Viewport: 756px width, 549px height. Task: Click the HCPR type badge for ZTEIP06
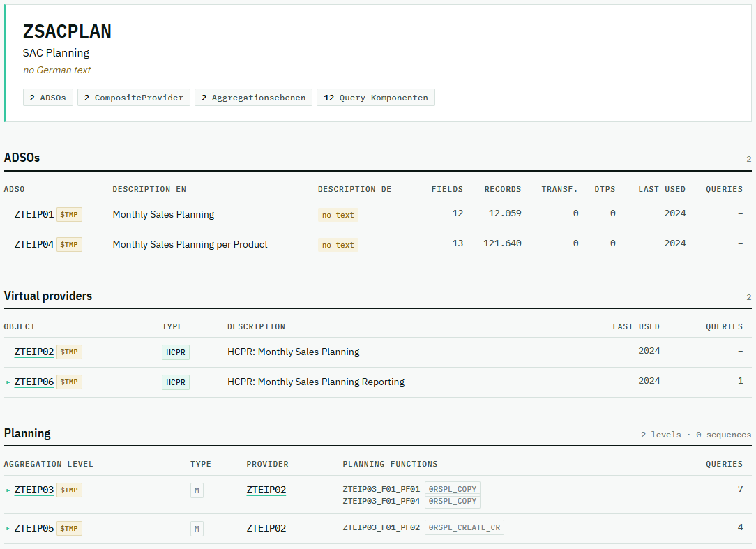(x=176, y=382)
